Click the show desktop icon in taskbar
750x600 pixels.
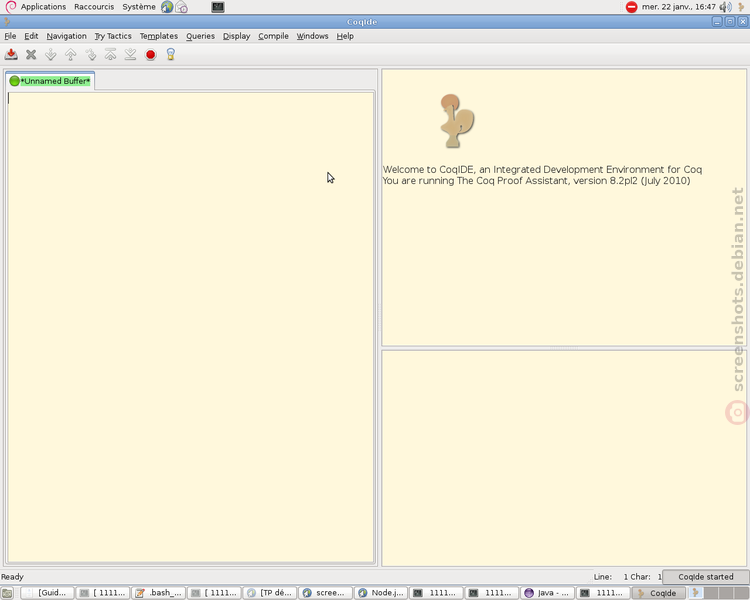[7, 593]
